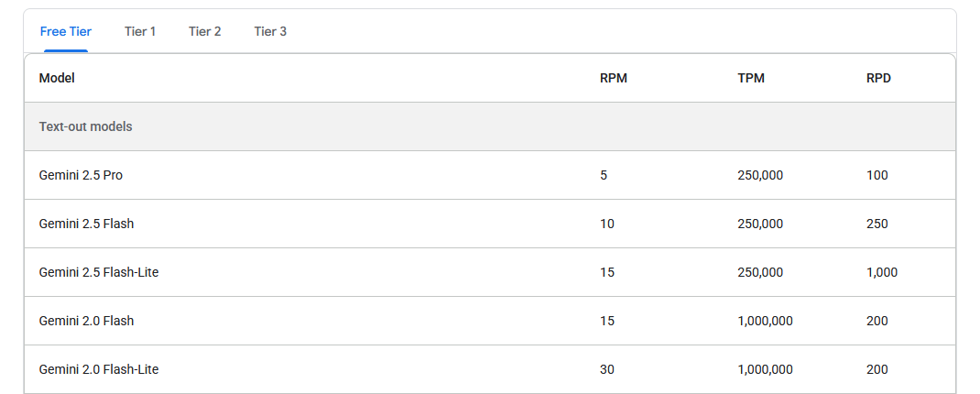Click the Free Tier tab
This screenshot has height=394, width=980.
click(66, 31)
